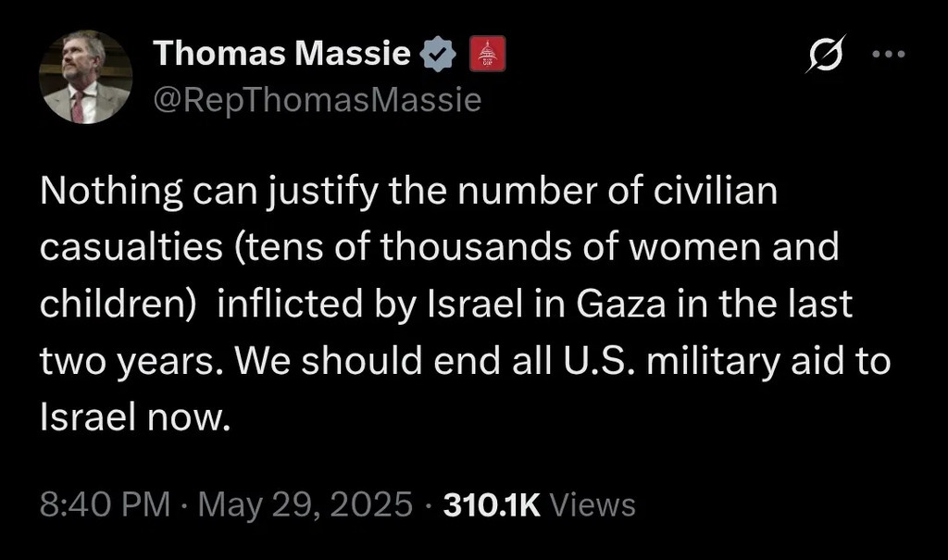Image resolution: width=948 pixels, height=560 pixels.
Task: Click the red Capitol affiliation badge
Action: (x=488, y=56)
